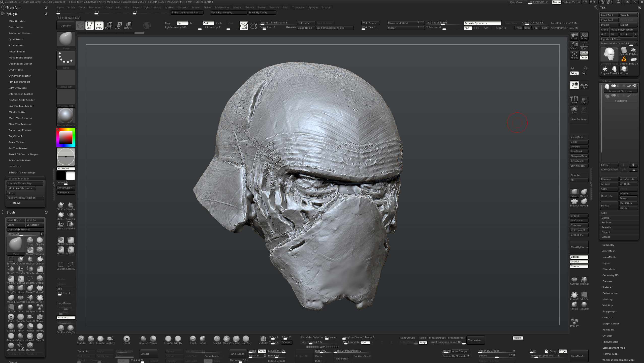This screenshot has width=644, height=363.
Task: Toggle PolyF polyframe display
Action: (574, 100)
